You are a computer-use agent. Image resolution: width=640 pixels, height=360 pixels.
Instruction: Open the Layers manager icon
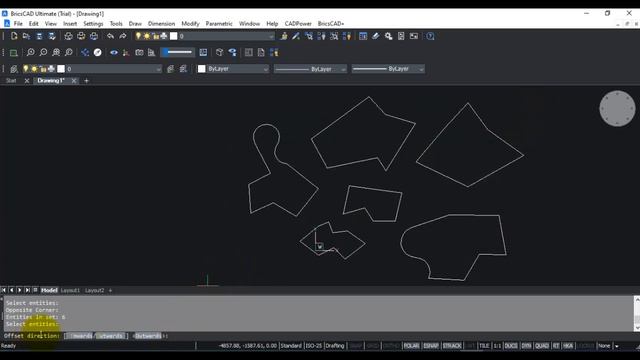(x=14, y=69)
